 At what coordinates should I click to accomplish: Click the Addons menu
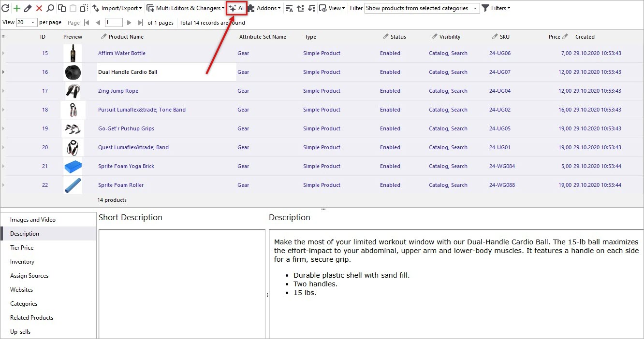tap(264, 8)
